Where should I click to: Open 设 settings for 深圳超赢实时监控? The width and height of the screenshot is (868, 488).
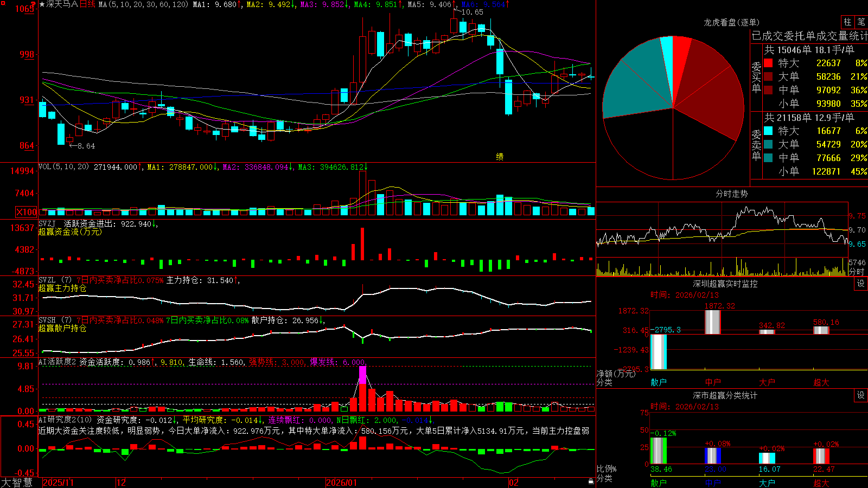click(x=861, y=284)
